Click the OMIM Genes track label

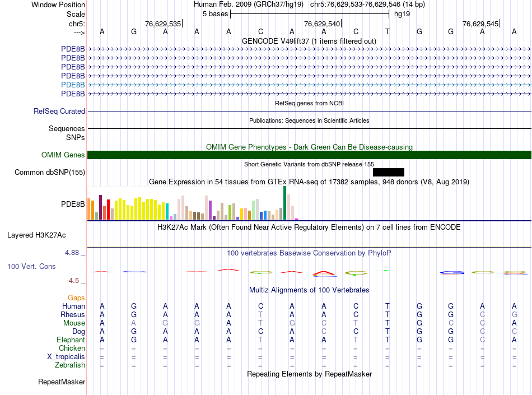63,155
